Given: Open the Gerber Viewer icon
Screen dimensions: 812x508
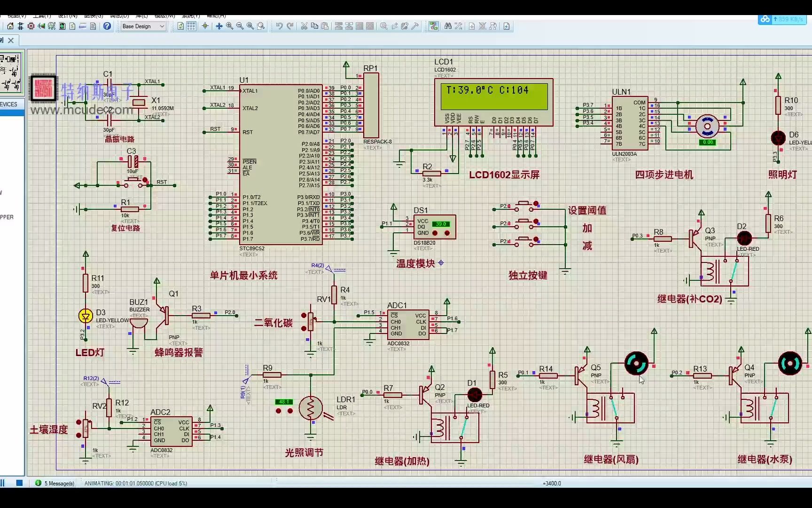Looking at the screenshot, I should pyautogui.click(x=52, y=26).
